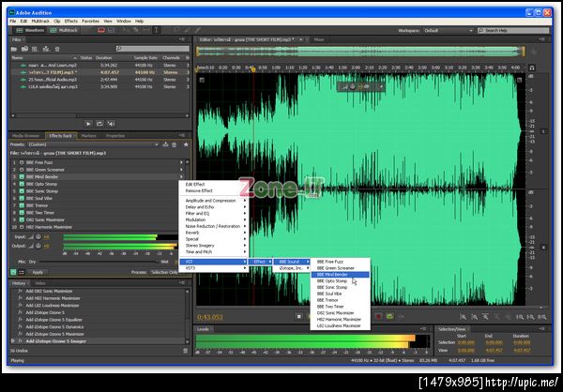Switch to the Markers tab
563x392 pixels.
click(x=89, y=136)
